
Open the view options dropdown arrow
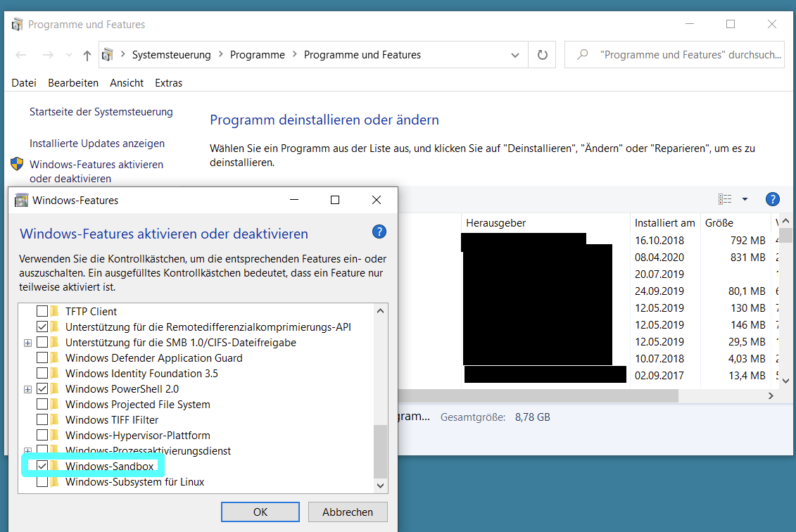pyautogui.click(x=745, y=200)
